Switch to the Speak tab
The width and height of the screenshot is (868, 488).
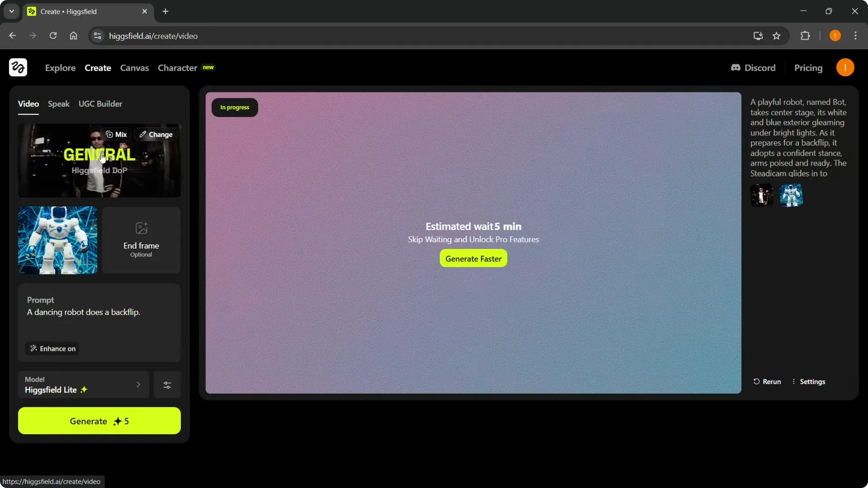coord(58,103)
